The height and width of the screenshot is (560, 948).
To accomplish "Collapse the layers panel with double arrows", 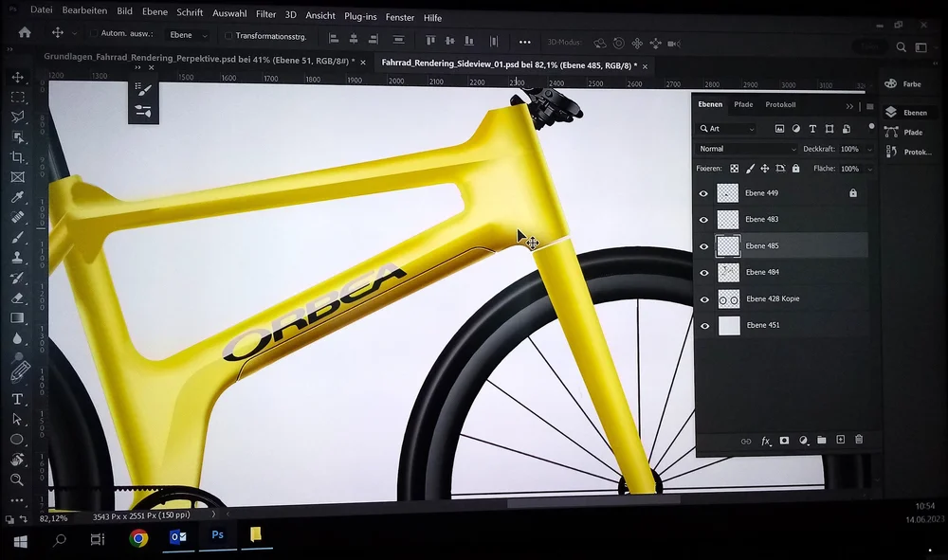I will (x=849, y=106).
